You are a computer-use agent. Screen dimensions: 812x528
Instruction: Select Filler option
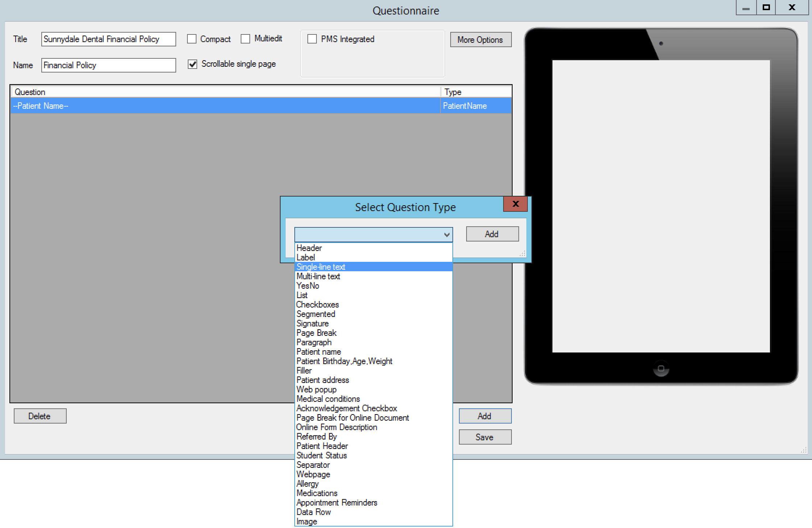tap(374, 371)
